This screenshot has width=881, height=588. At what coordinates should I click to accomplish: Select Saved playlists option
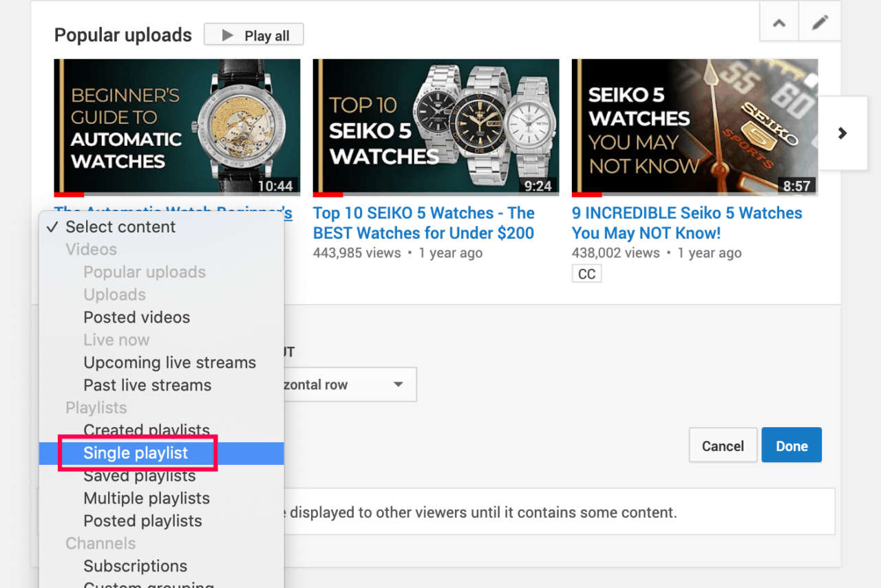click(x=161, y=476)
